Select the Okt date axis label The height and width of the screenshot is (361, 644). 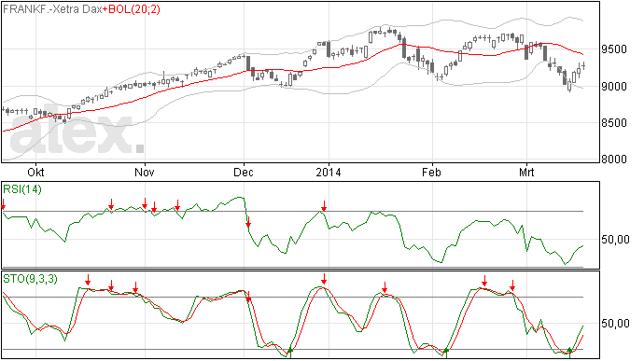click(35, 172)
